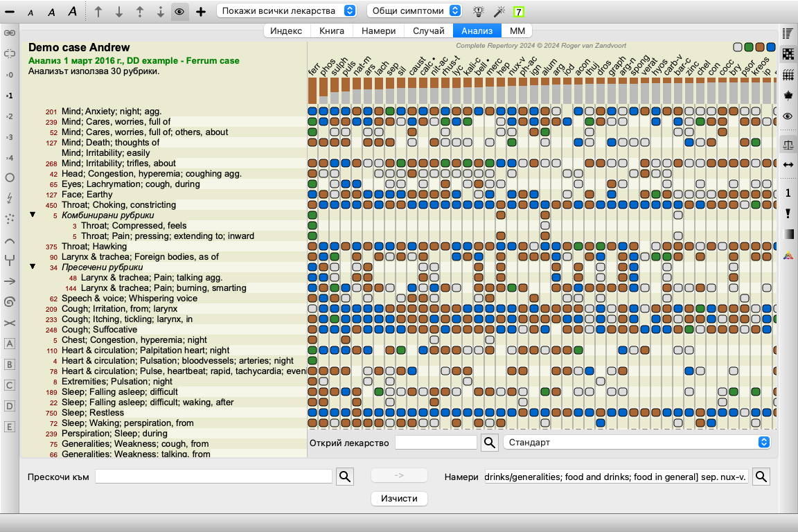Open the 'Общи симптоми' dropdown
Viewport: 798px width, 532px height.
(x=414, y=11)
